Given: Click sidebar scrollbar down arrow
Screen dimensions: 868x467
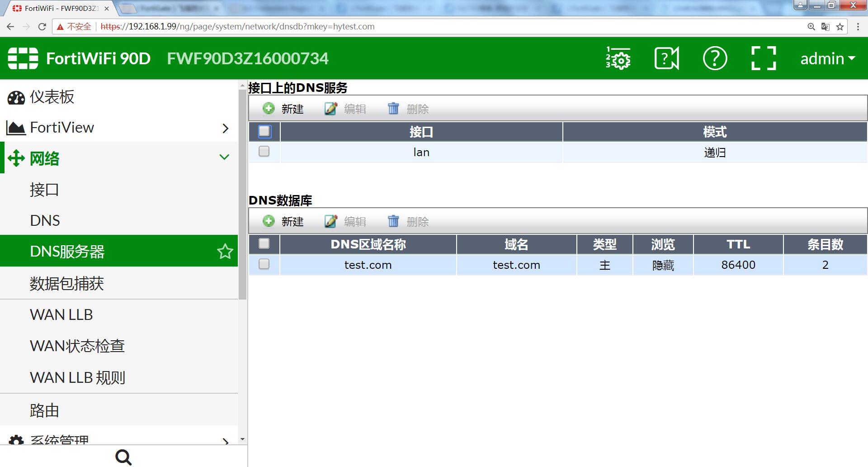Looking at the screenshot, I should click(242, 439).
